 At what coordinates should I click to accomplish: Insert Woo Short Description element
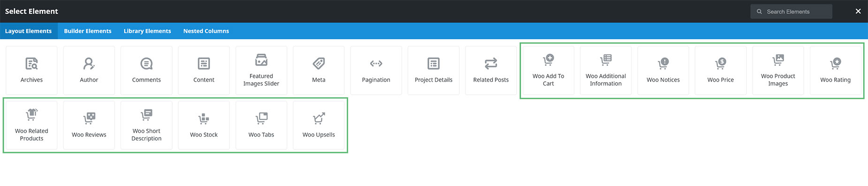pyautogui.click(x=146, y=125)
